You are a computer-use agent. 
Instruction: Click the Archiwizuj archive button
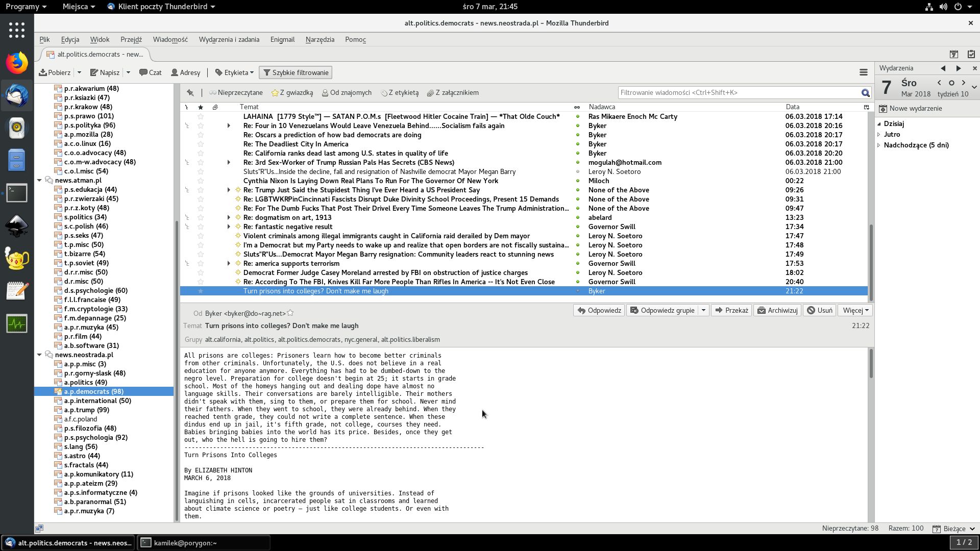[777, 310]
